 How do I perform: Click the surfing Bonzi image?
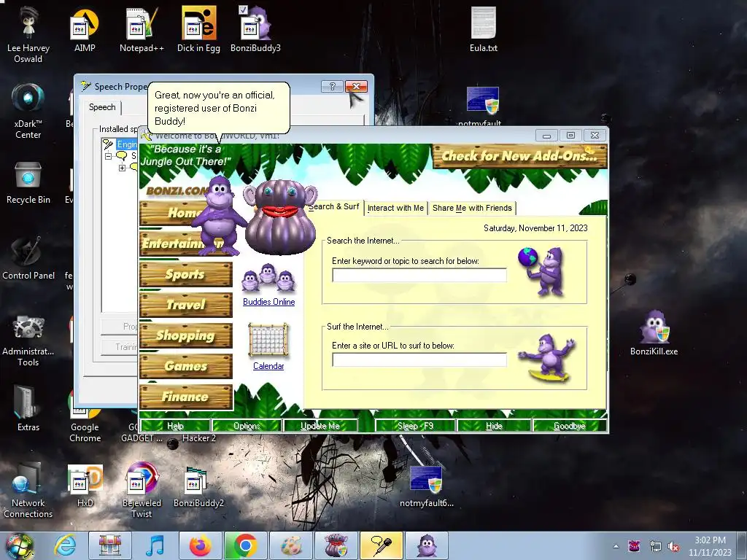[547, 357]
